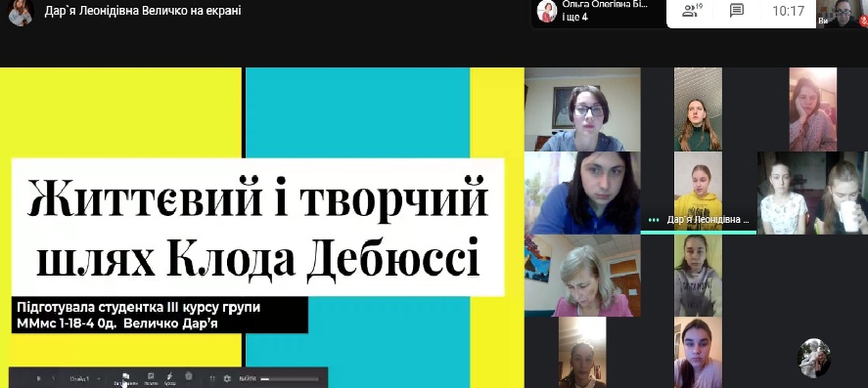Image resolution: width=868 pixels, height=388 pixels.
Task: Click the muted microphone indicator on self view
Action: point(863,21)
